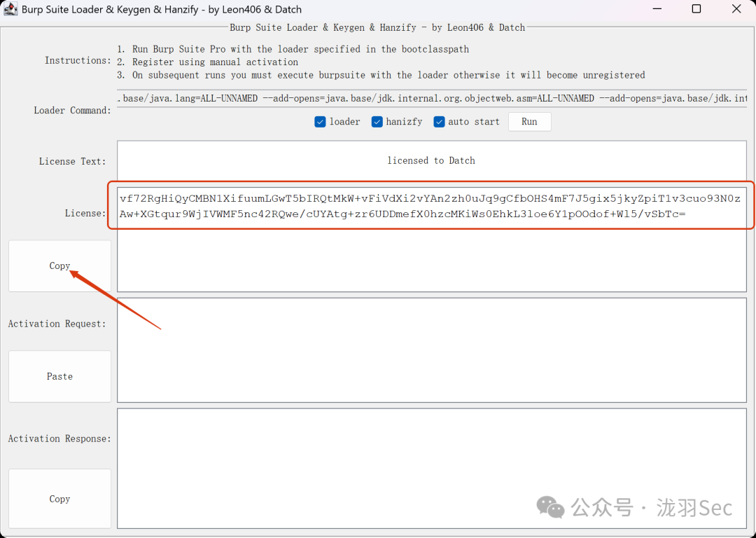This screenshot has height=538, width=756.
Task: Click the empty Activation Request text area
Action: [x=431, y=350]
